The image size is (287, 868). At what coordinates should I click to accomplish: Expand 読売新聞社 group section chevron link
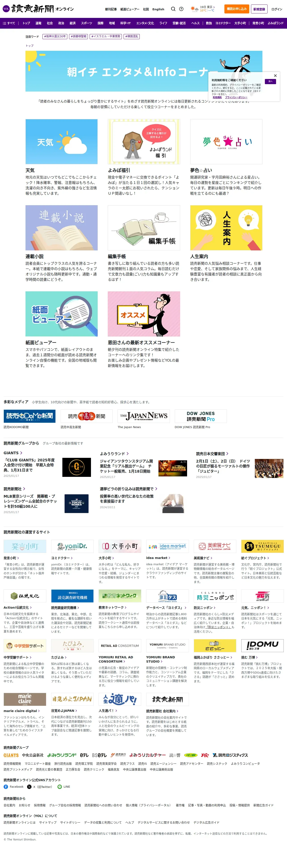click(15, 489)
